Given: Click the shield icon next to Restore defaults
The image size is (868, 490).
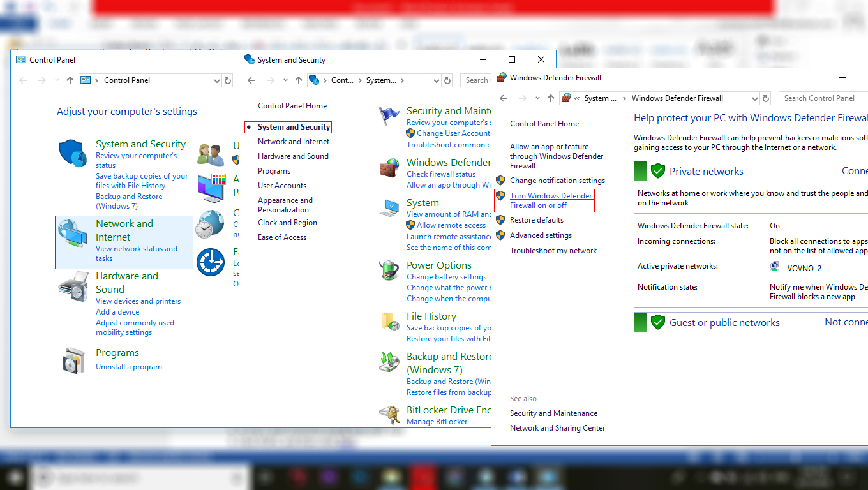Looking at the screenshot, I should (x=501, y=220).
